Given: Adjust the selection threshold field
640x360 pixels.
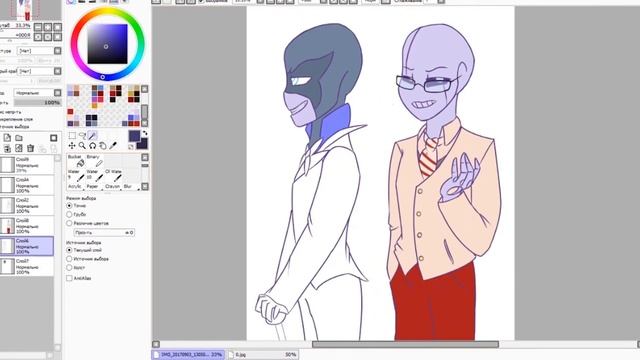Looking at the screenshot, I should point(104,233).
